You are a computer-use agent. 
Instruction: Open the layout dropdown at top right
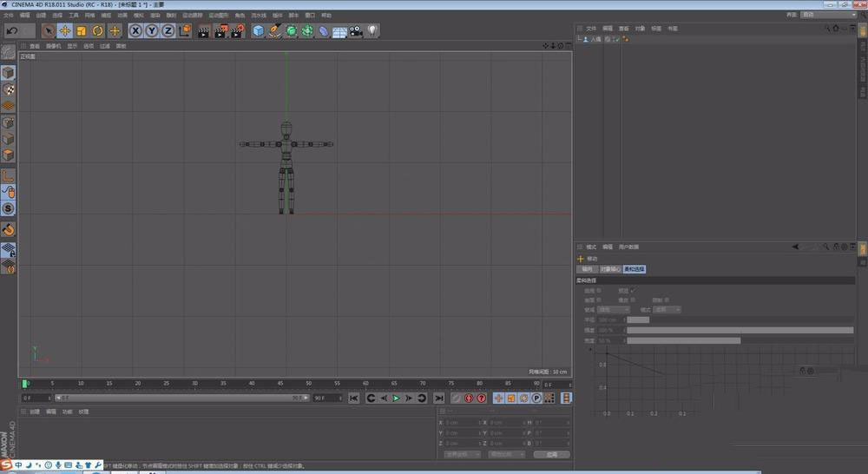point(828,15)
